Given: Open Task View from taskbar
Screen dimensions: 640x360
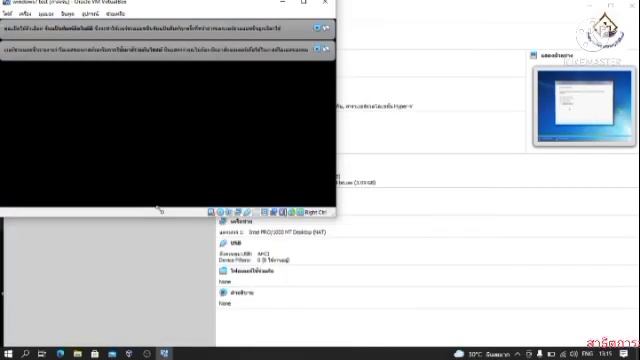Looking at the screenshot, I should 42,354.
